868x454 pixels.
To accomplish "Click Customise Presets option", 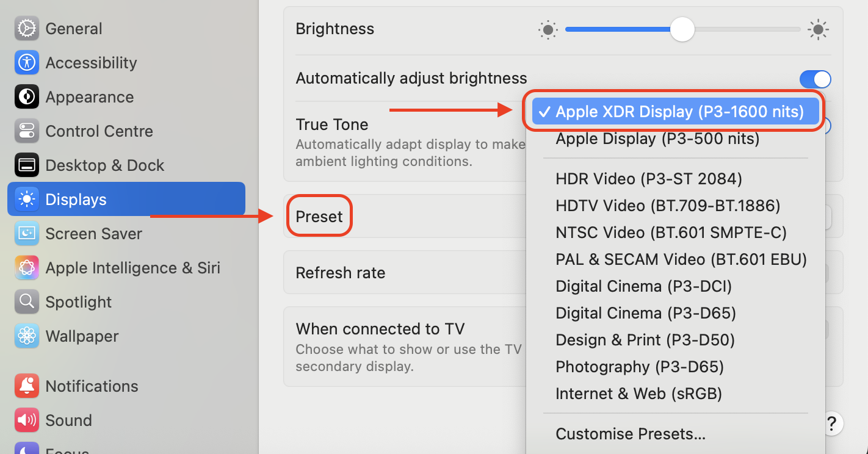I will [x=631, y=433].
